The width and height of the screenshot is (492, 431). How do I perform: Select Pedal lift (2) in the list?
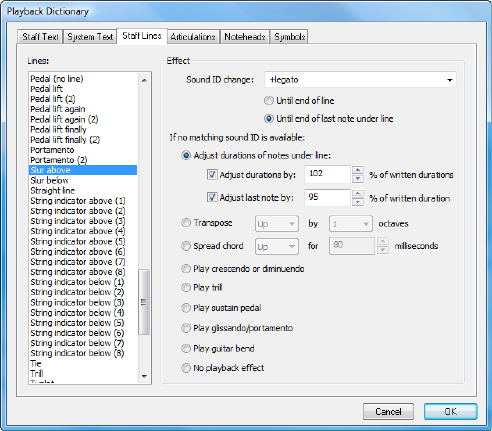pos(83,99)
